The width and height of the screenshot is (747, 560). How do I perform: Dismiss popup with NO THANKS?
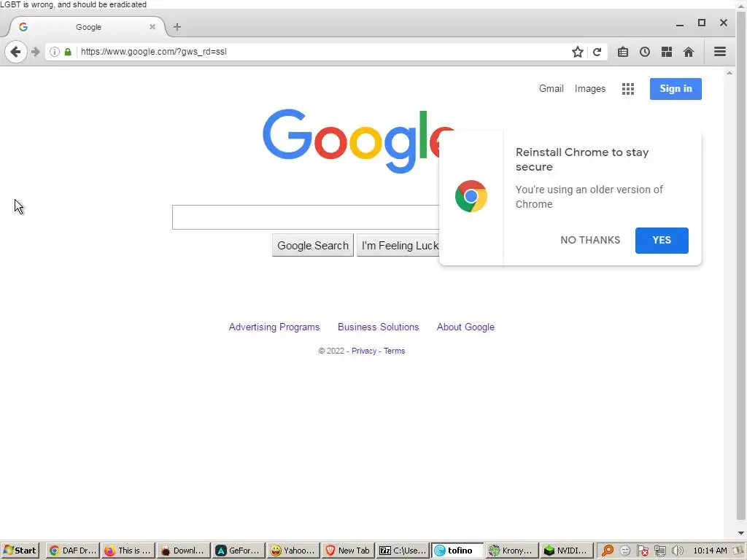590,240
